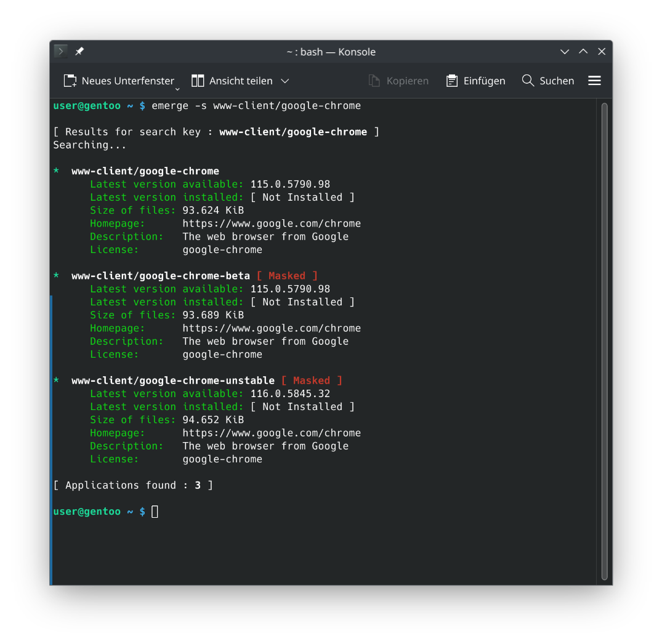Viewport: 662px width, 644px height.
Task: Click the 'www-client/google-chrome-beta' package name
Action: tap(161, 276)
